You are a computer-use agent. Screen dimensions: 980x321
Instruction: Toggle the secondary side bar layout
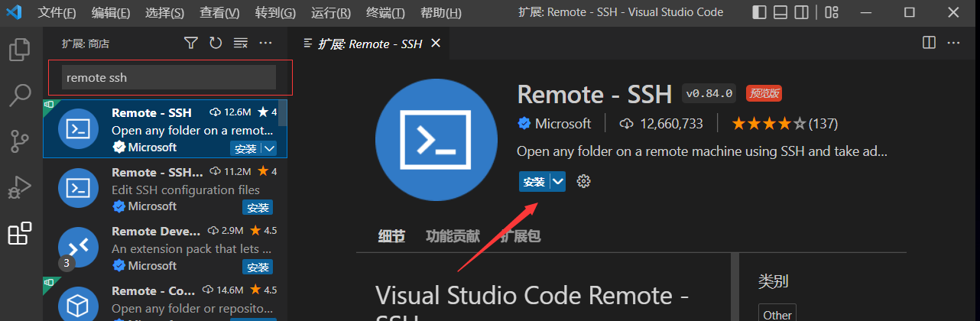802,12
